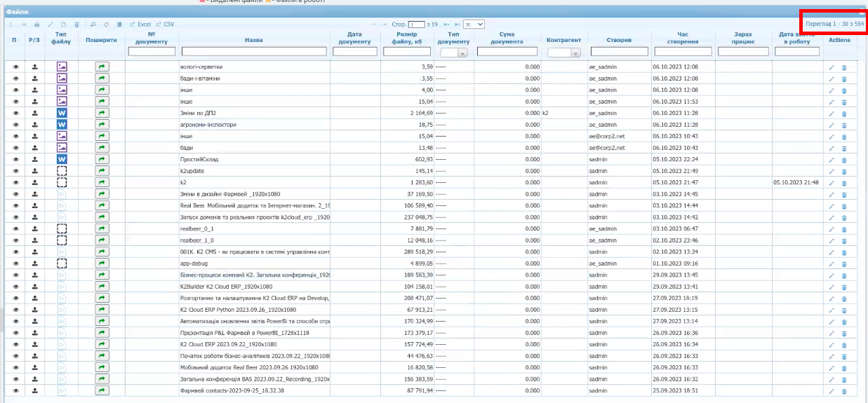Download the app-debug file
The image size is (868, 403).
pos(34,264)
